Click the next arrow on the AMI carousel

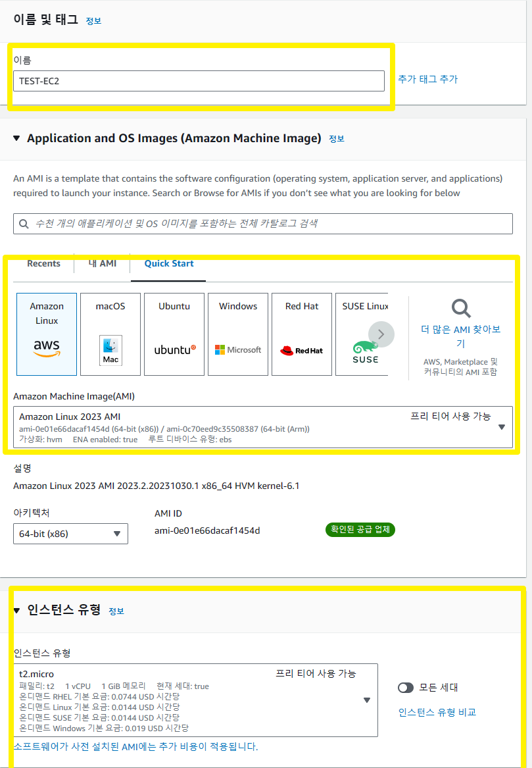coord(381,334)
